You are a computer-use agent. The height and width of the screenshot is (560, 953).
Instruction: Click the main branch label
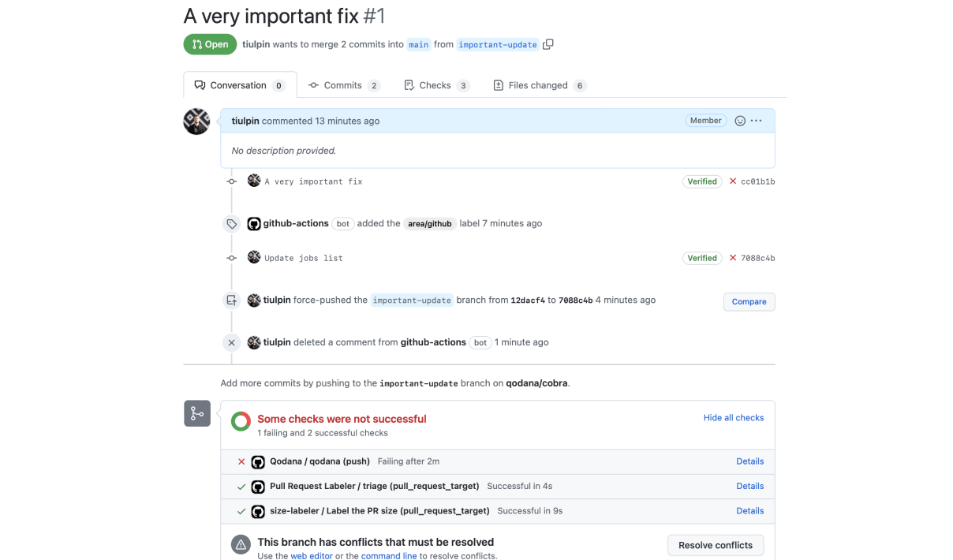pos(418,45)
